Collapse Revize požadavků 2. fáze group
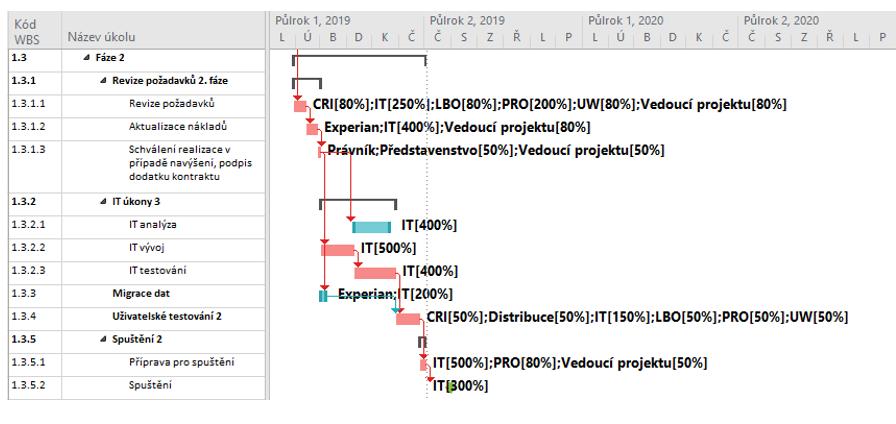Image resolution: width=896 pixels, height=424 pixels. pyautogui.click(x=103, y=81)
